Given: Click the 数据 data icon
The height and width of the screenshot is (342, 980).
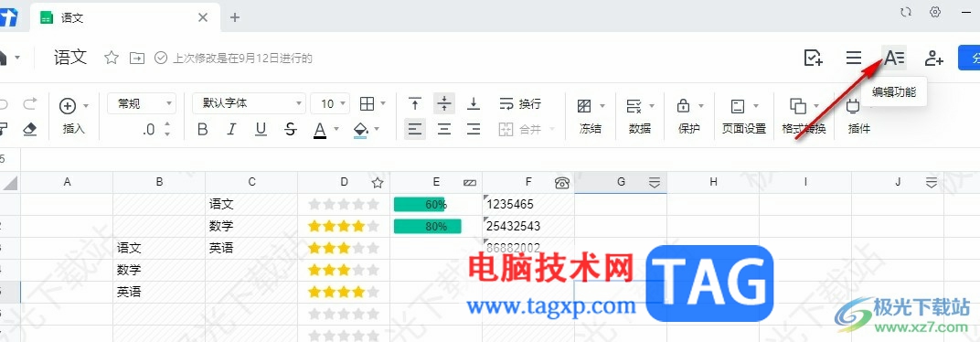Looking at the screenshot, I should (x=634, y=106).
